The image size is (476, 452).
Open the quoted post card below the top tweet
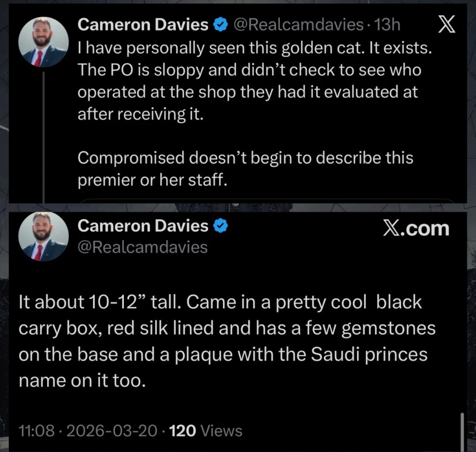point(267,201)
